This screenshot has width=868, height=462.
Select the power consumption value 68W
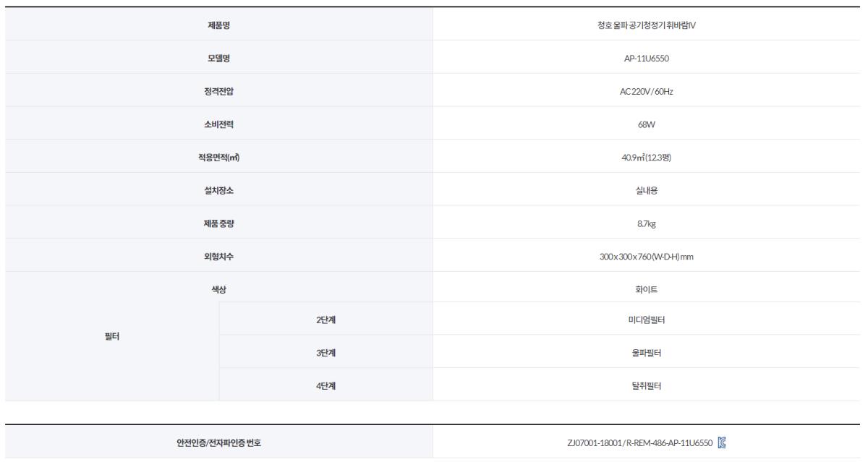click(647, 125)
